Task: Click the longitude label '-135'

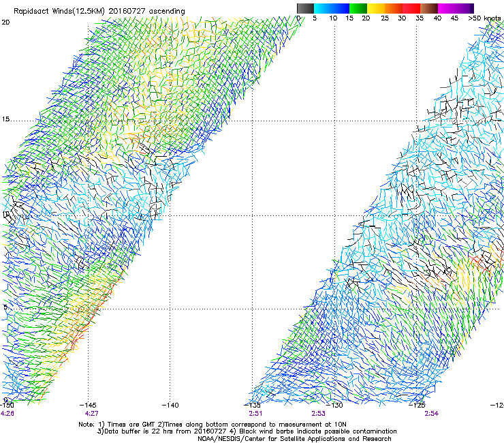Action: pos(252,406)
